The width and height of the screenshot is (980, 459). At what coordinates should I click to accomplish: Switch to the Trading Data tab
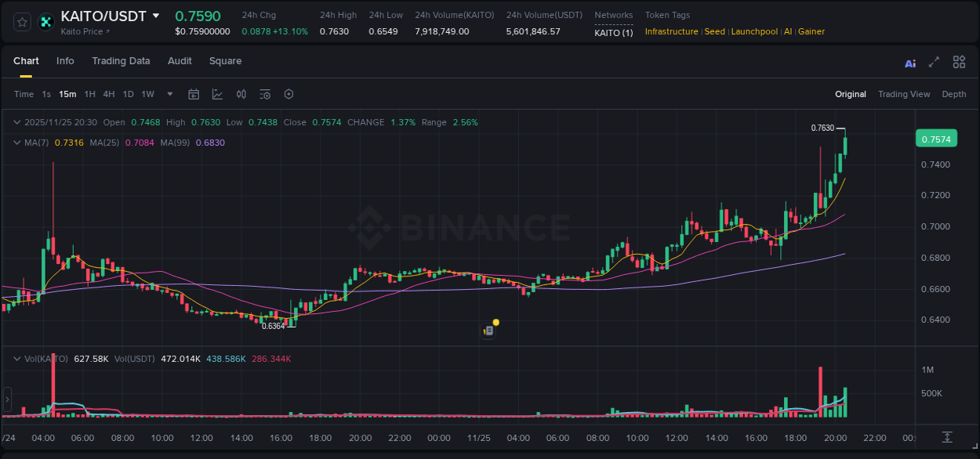click(x=121, y=61)
